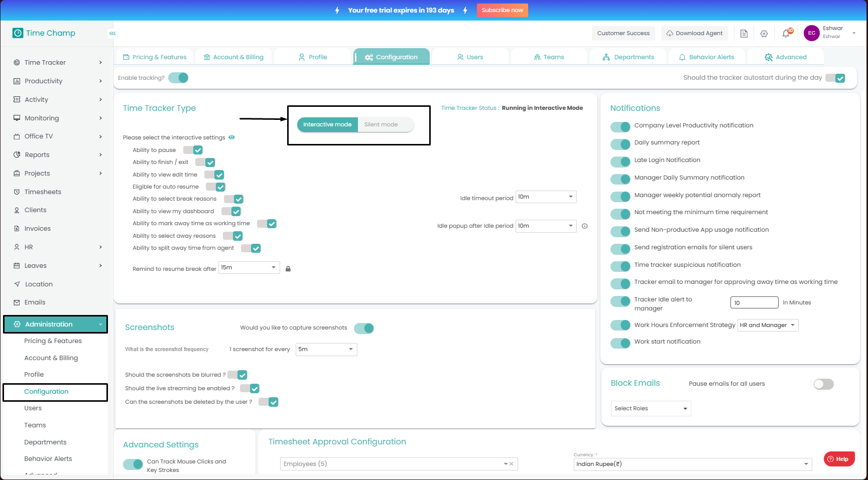The height and width of the screenshot is (480, 868).
Task: Click the Tracker Idle alert minutes field
Action: coord(755,303)
